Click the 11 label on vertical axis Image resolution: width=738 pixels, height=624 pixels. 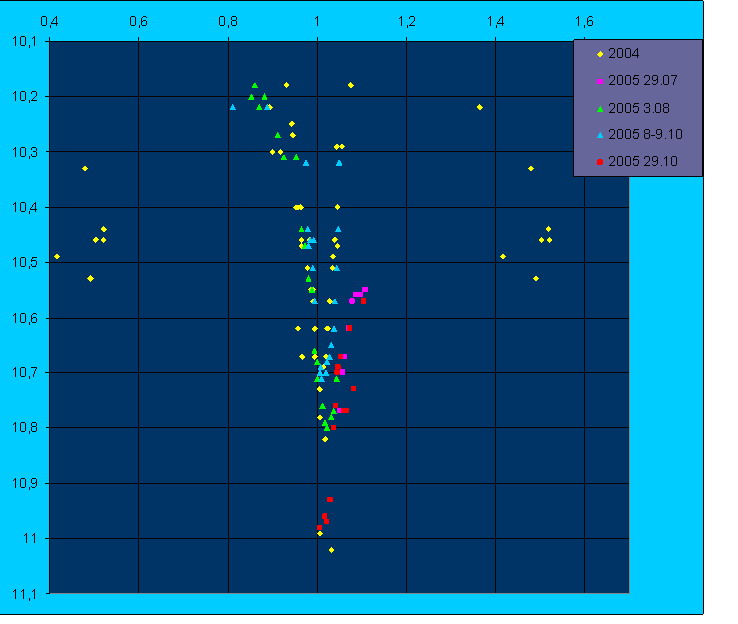[x=30, y=538]
